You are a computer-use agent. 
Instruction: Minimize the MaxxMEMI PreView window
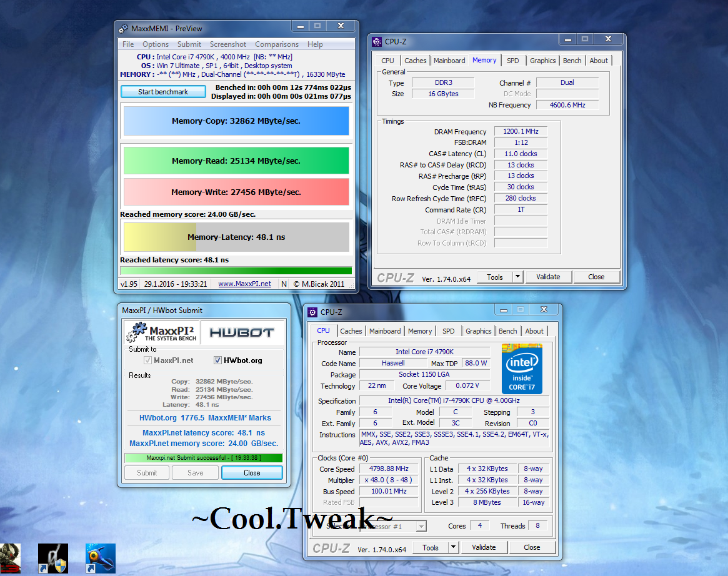point(301,26)
